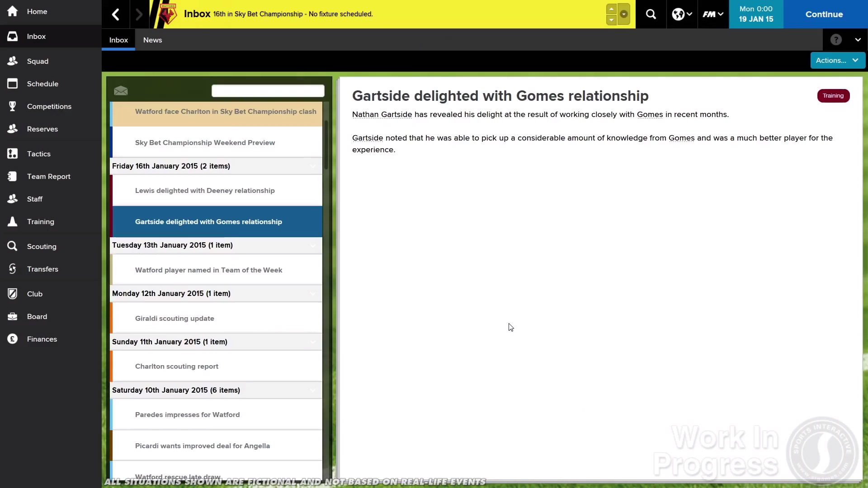Switch to the News tab
This screenshot has width=868, height=488.
coord(152,40)
